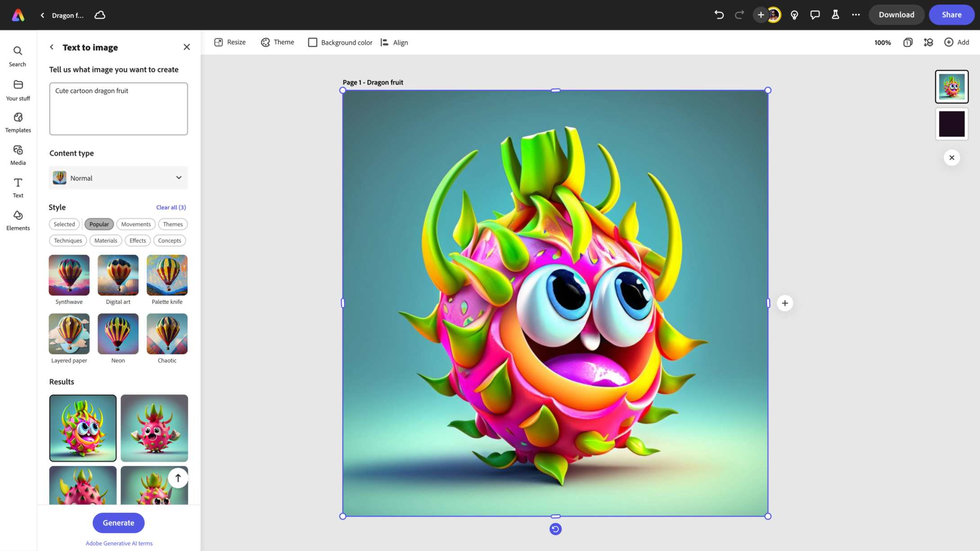Click the beaker experiments icon

[835, 15]
